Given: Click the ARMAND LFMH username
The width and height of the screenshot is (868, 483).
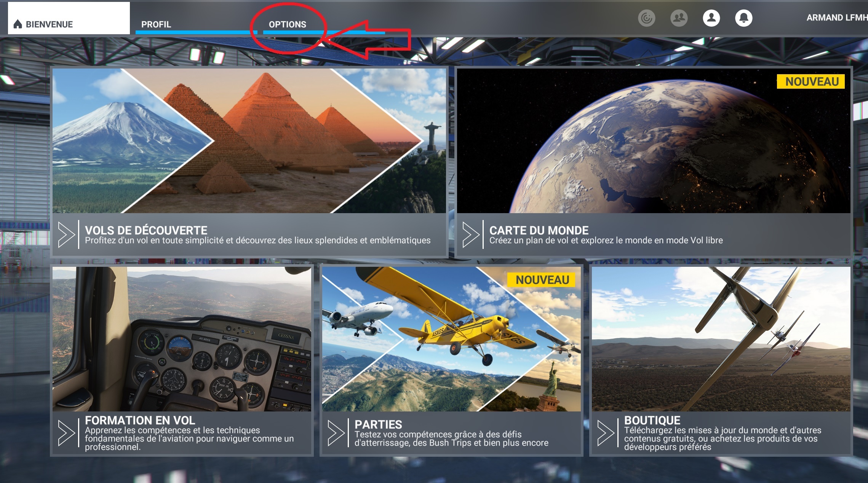Looking at the screenshot, I should (x=836, y=18).
